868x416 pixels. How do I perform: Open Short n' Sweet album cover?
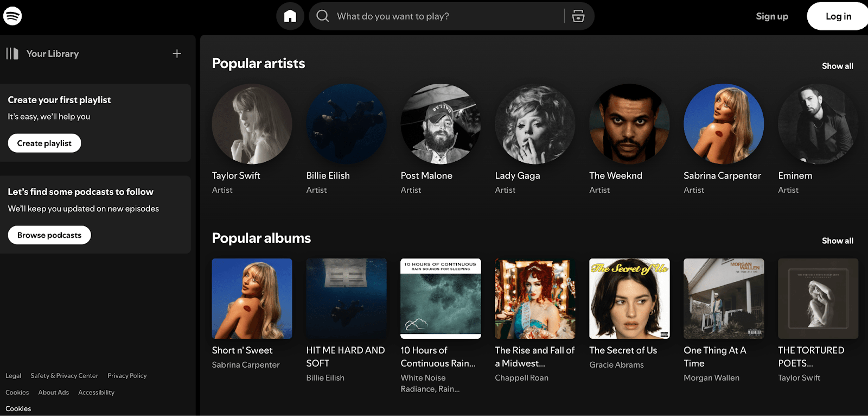[252, 299]
